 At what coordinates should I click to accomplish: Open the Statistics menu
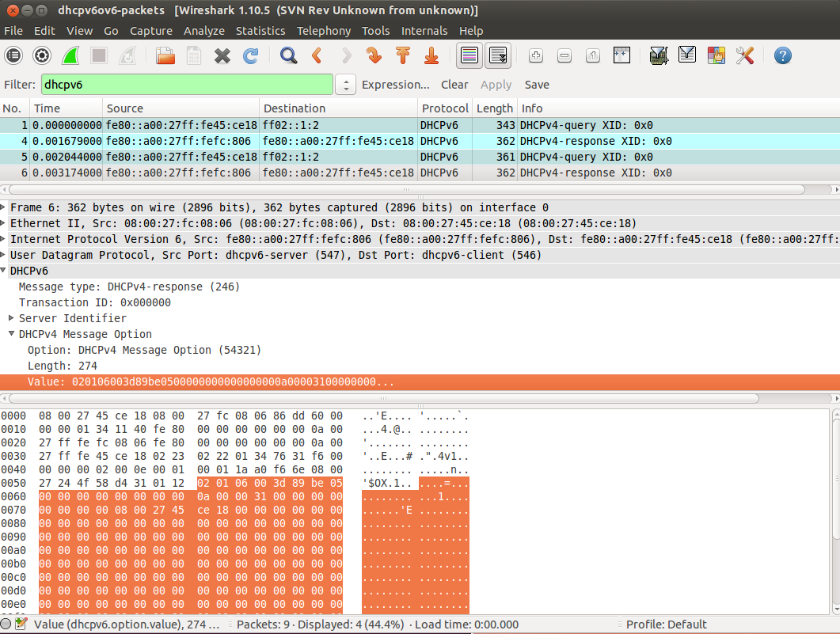pyautogui.click(x=260, y=31)
